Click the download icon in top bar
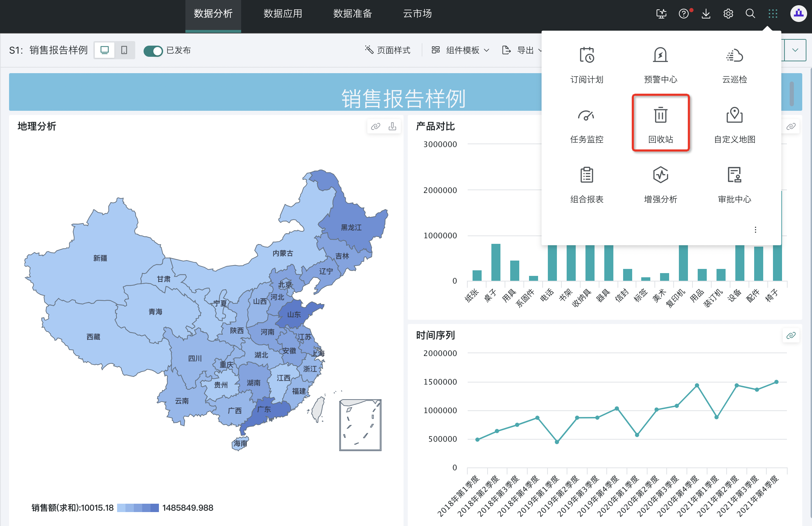 (706, 14)
